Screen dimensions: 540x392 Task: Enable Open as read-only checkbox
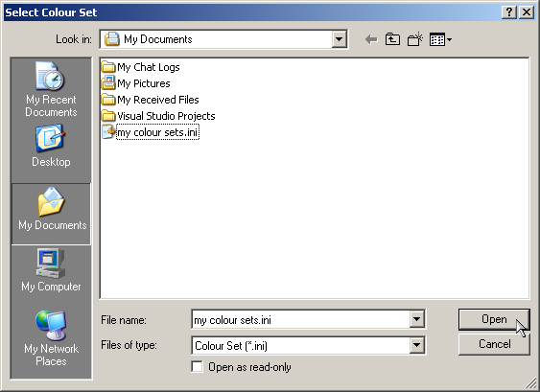197,366
